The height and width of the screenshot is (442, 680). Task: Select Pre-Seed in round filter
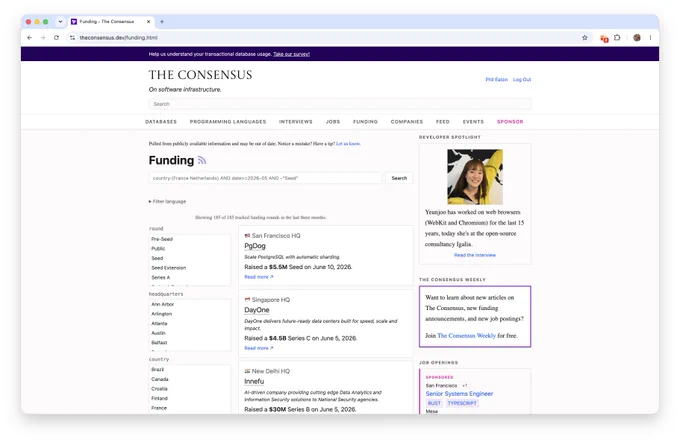[162, 239]
